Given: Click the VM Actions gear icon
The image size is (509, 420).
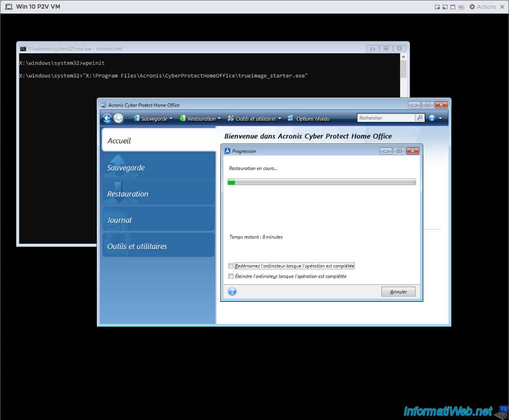Looking at the screenshot, I should point(472,6).
